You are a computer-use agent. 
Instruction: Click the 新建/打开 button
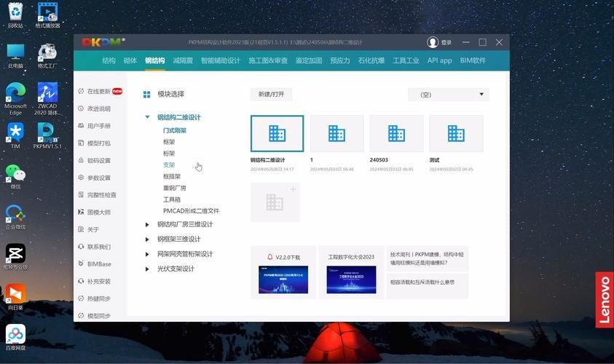(x=271, y=95)
